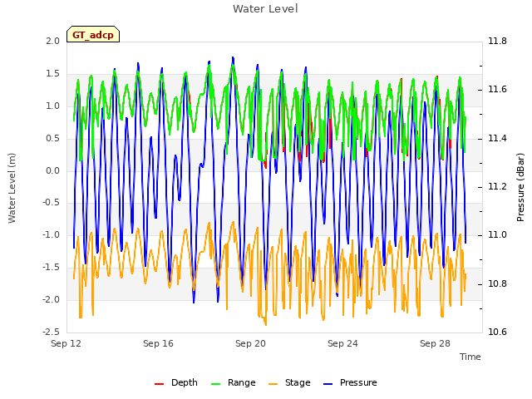Click the 11.4 right axis tick label
This screenshot has height=399, width=532.
497,138
